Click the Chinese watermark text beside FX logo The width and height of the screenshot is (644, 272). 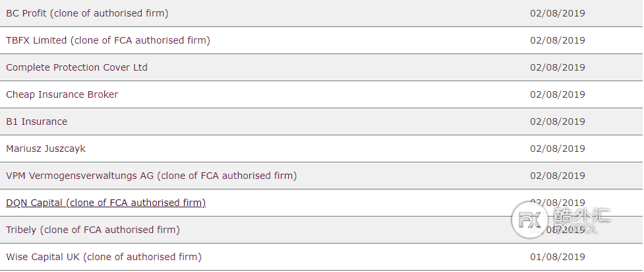point(581,216)
